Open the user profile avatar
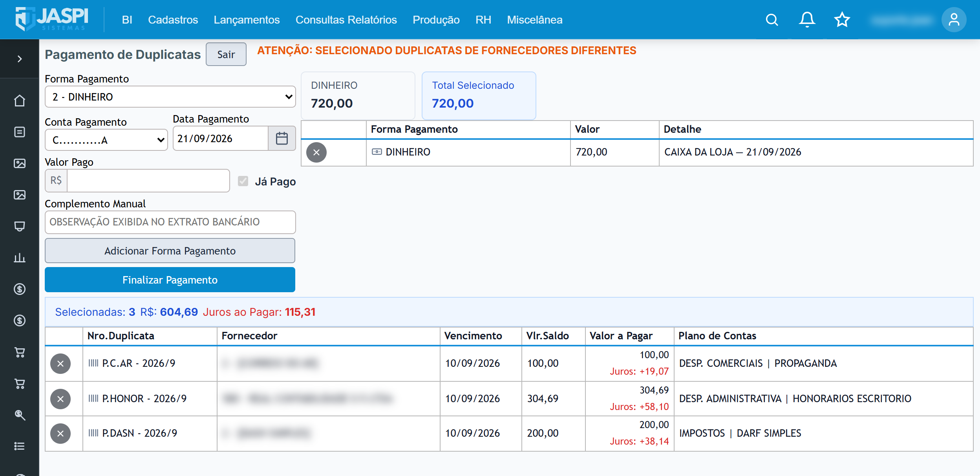Viewport: 980px width, 476px height. [954, 20]
